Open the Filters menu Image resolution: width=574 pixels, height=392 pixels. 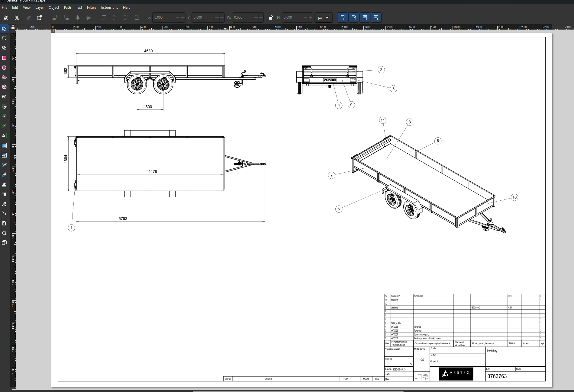(x=92, y=8)
